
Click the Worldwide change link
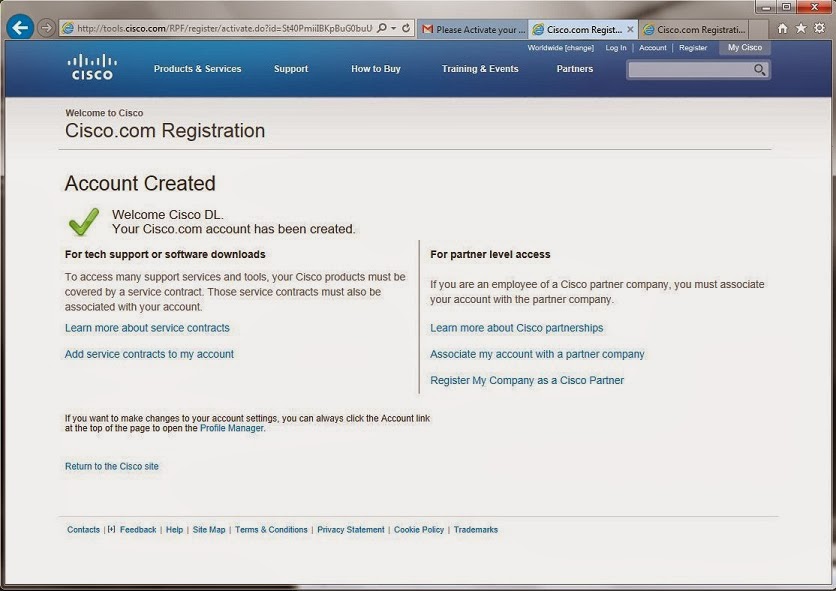(560, 48)
